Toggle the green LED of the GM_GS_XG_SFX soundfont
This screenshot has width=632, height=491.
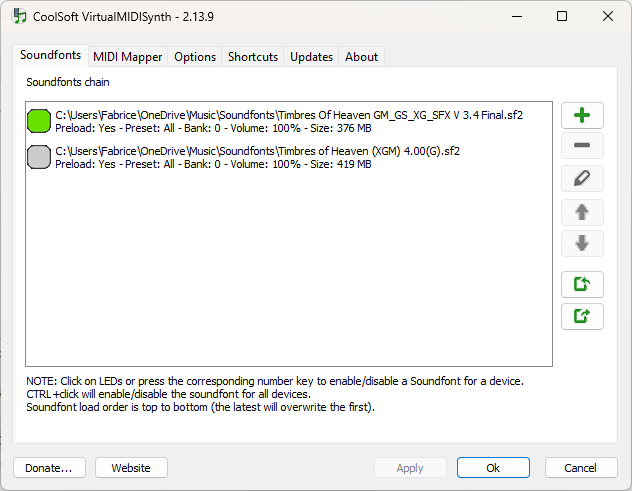pyautogui.click(x=39, y=121)
